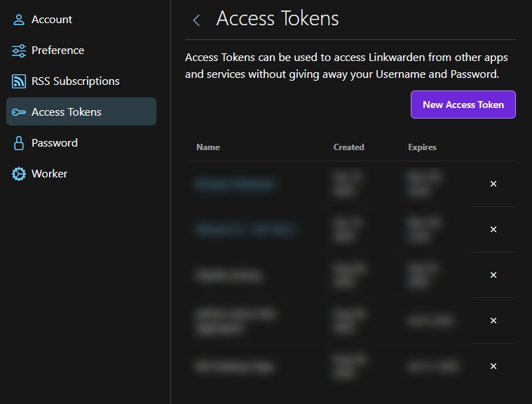
Task: Click the Access Tokens page title
Action: [x=278, y=18]
